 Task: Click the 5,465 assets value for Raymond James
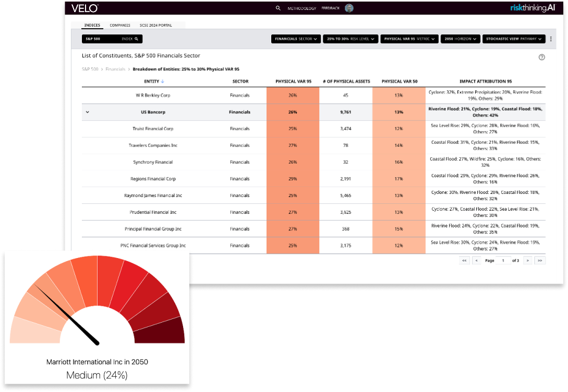(x=346, y=195)
